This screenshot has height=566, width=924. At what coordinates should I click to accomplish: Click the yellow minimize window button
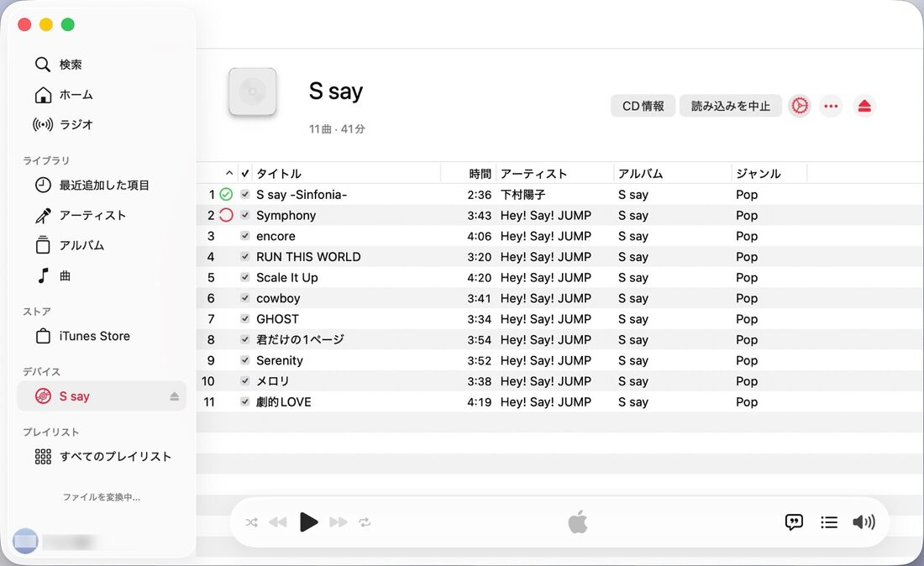pos(46,24)
